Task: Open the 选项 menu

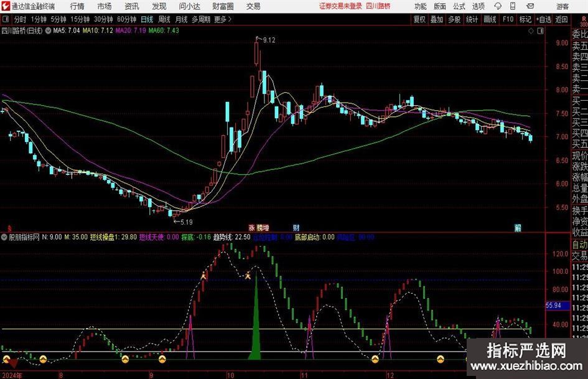Action: coord(478,6)
